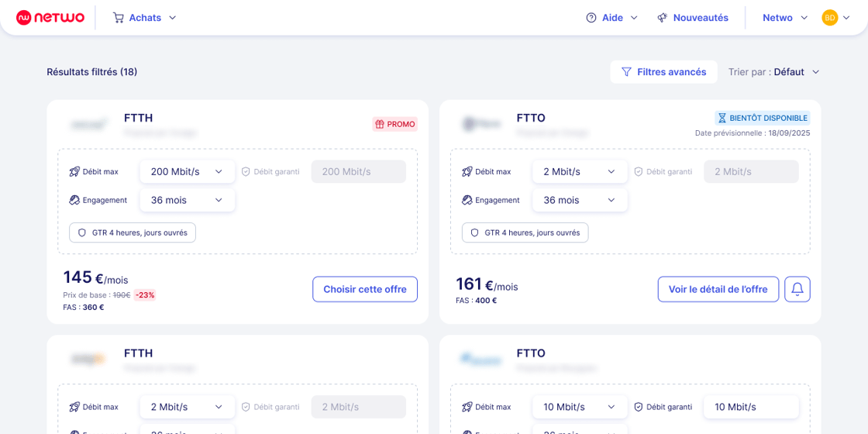Expand the 36 mois engagement dropdown for FTTO
The height and width of the screenshot is (434, 868).
[580, 200]
